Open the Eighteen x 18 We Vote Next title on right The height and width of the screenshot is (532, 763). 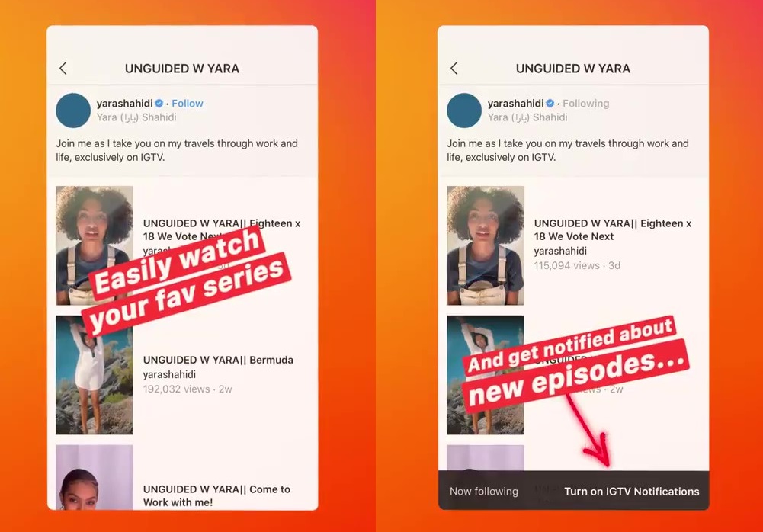[x=613, y=229]
